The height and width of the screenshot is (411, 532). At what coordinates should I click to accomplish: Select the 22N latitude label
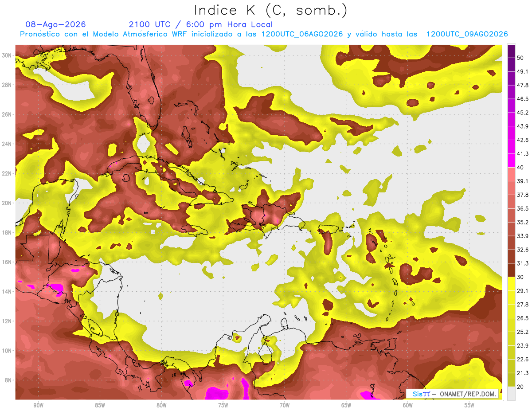[7, 173]
